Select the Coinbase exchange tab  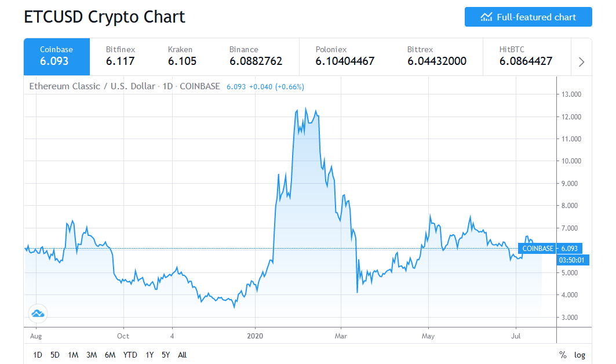point(57,57)
